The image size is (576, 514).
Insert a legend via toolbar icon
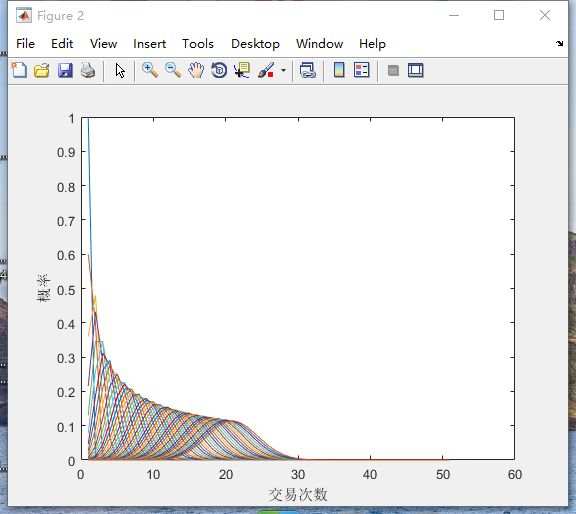coord(361,70)
